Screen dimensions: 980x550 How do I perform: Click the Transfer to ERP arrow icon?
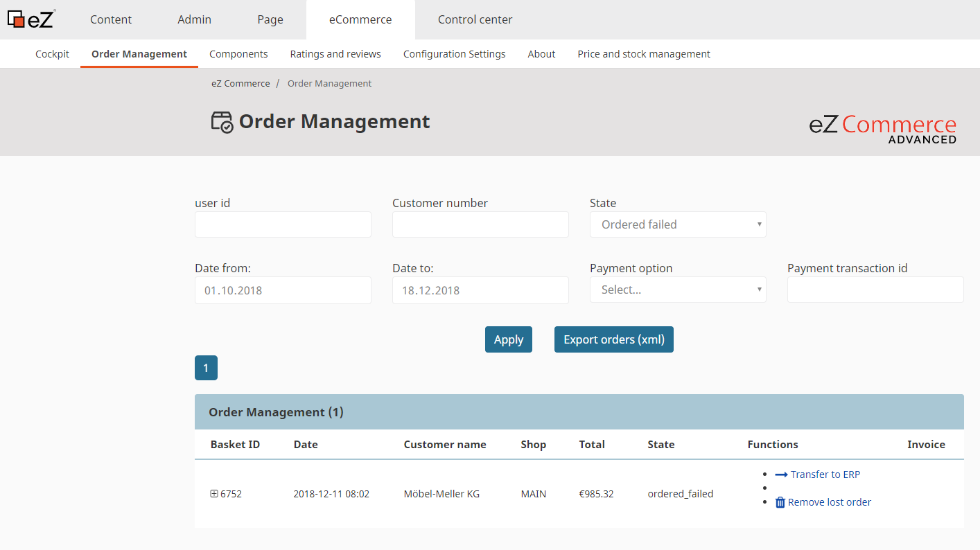pyautogui.click(x=781, y=474)
